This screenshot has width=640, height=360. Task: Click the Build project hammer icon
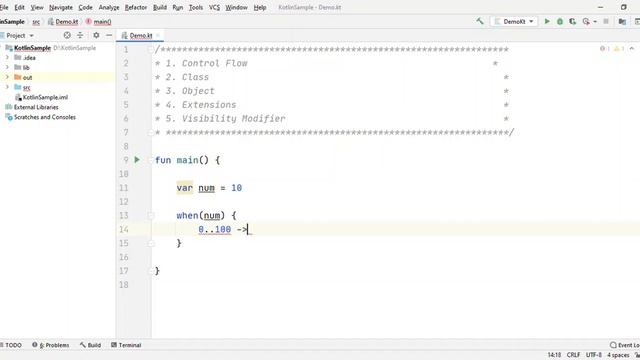point(480,21)
